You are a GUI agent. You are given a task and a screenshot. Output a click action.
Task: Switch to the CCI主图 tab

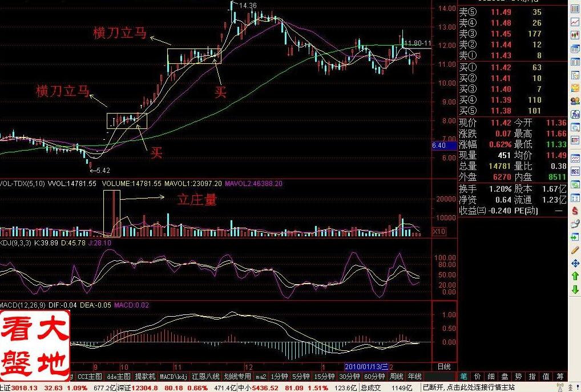(90, 377)
